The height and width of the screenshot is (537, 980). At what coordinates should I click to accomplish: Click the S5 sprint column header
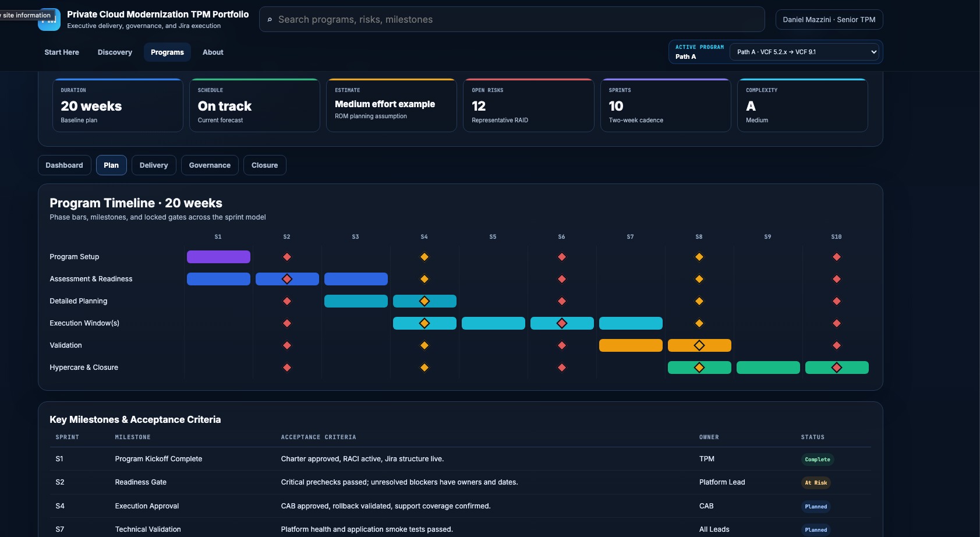click(493, 237)
